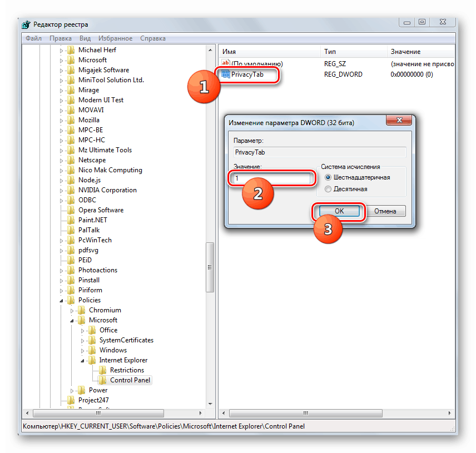476x453 pixels.
Task: Click the Значение column header
Action: 421,52
